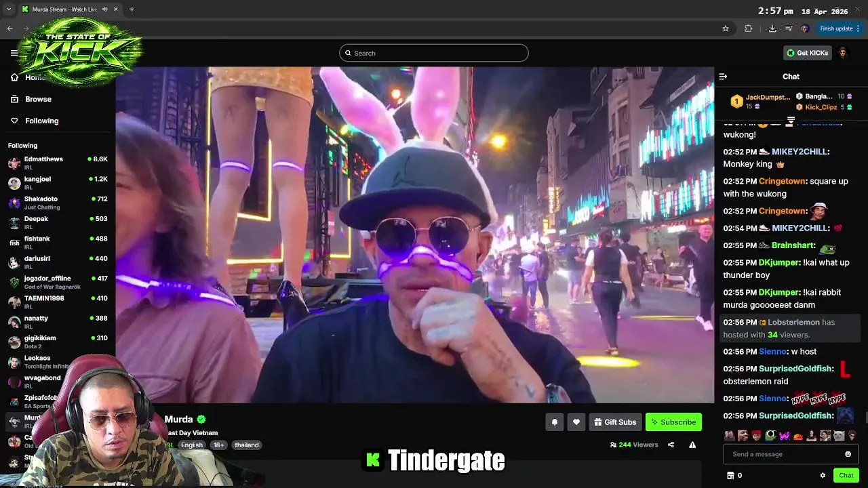Click the thailand tag
The image size is (868, 488).
(247, 445)
